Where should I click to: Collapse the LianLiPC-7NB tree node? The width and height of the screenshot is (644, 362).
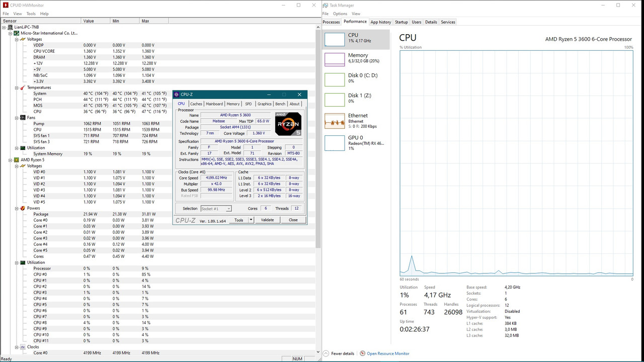pos(5,27)
